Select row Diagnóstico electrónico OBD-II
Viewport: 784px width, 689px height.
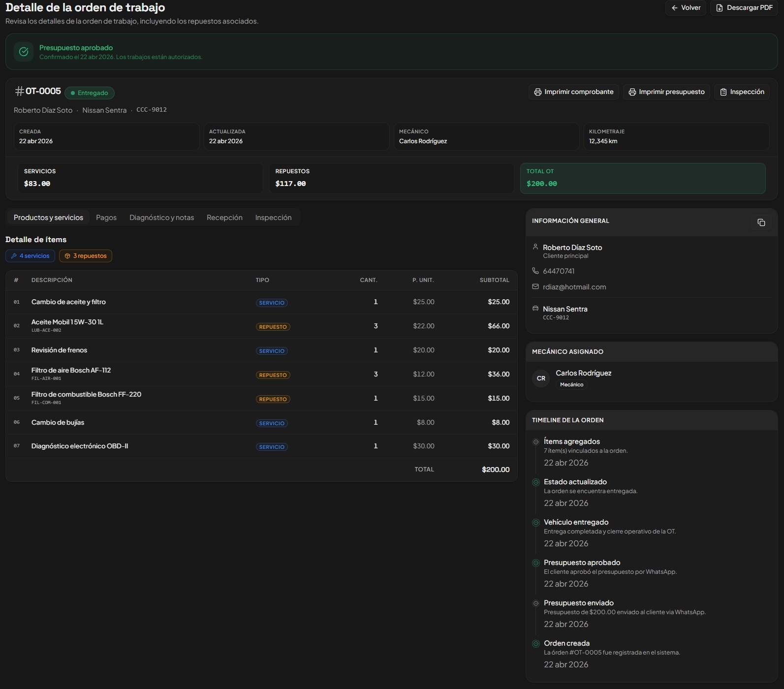[x=261, y=446]
